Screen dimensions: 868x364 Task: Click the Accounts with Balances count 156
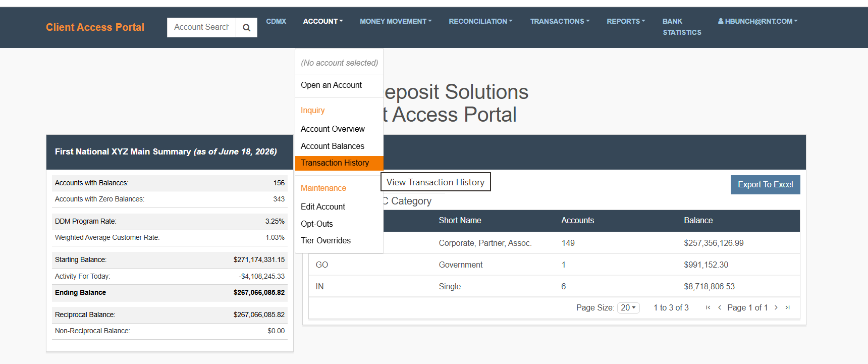point(279,183)
